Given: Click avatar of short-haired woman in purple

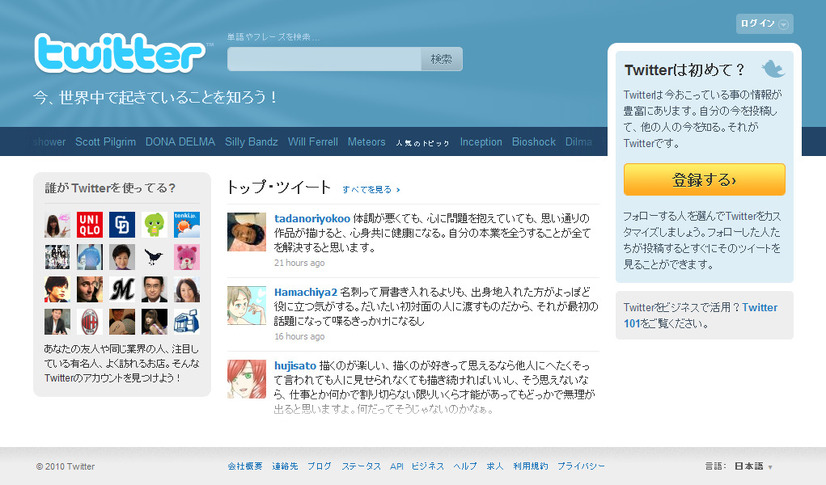Looking at the screenshot, I should pos(122,257).
